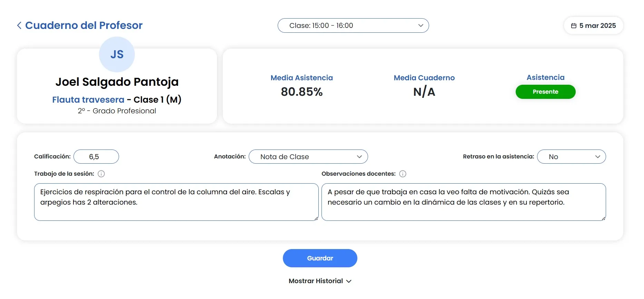The image size is (644, 299).
Task: Open the Clase 15:00 - 16:00 dropdown
Action: pos(353,25)
